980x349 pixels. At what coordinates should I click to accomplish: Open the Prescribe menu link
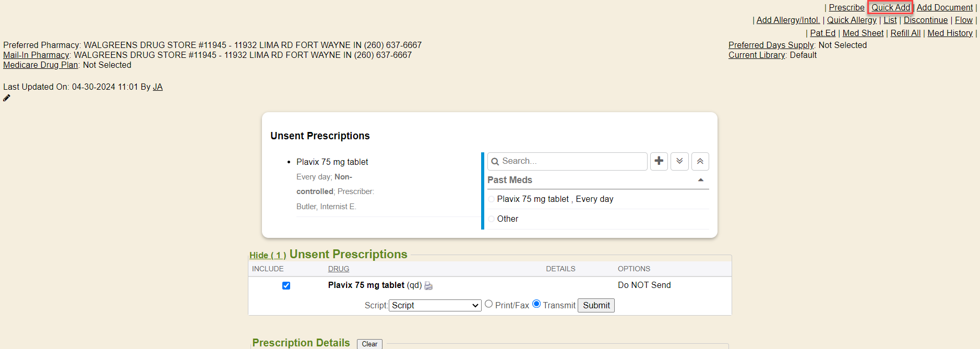[x=846, y=7]
